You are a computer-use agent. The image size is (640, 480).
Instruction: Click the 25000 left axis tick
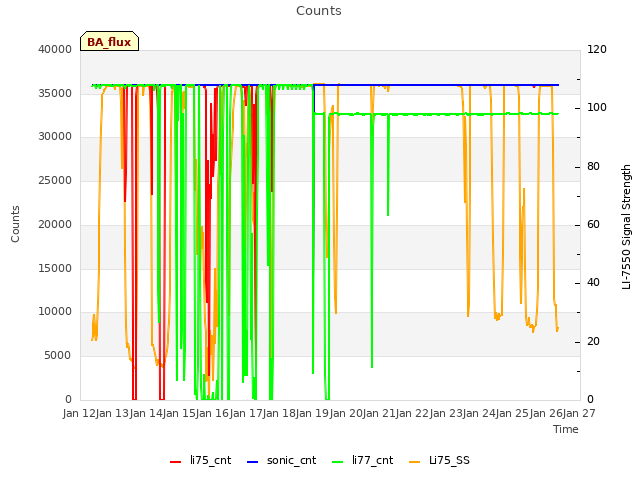pos(55,180)
